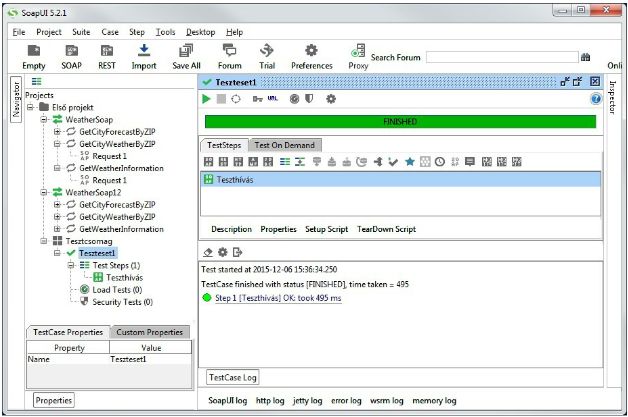628x417 pixels.
Task: Collapse the WeatherSoap12 interface node
Action: click(x=44, y=192)
